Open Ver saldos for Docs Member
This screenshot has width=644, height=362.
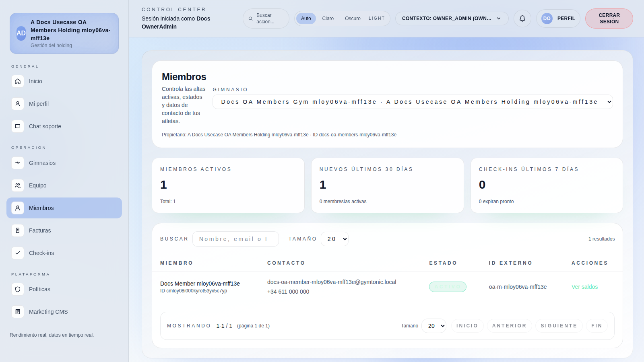584,287
